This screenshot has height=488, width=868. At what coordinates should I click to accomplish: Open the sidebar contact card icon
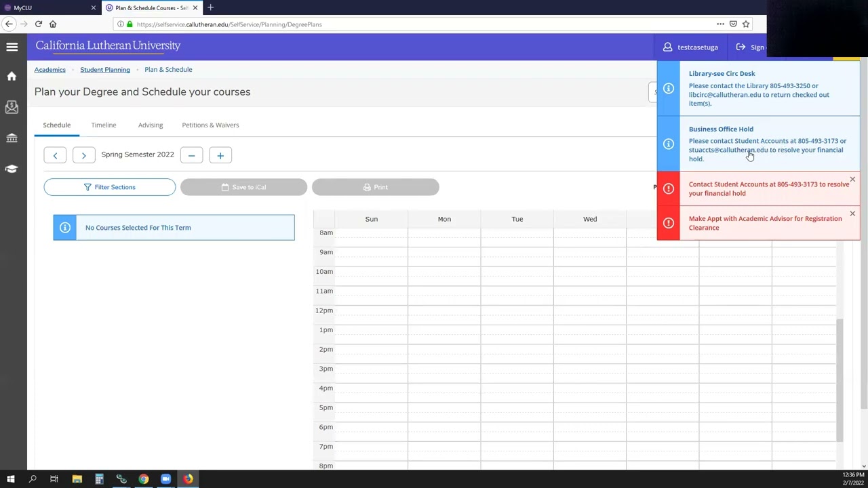(x=12, y=107)
